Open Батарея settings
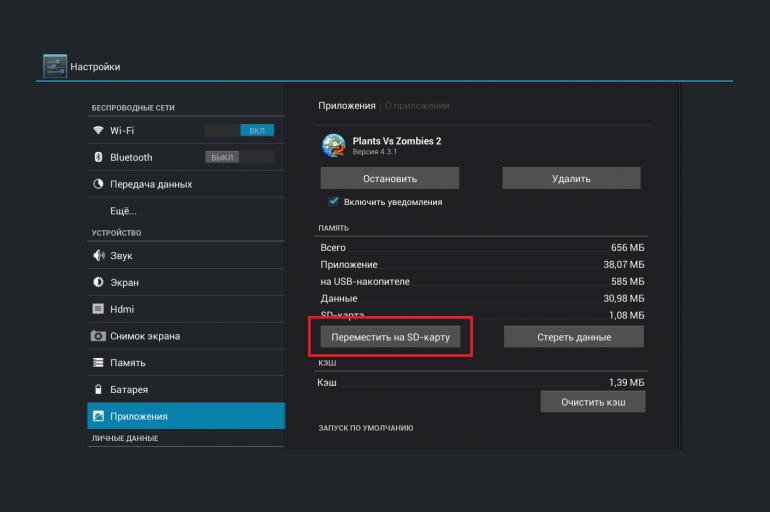 pyautogui.click(x=186, y=389)
